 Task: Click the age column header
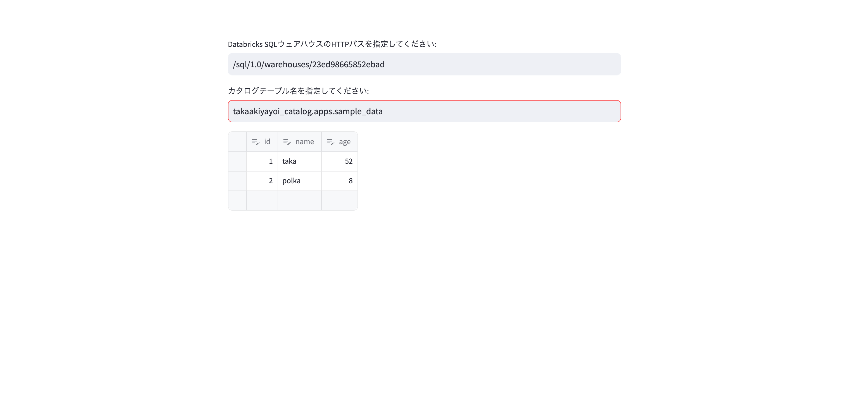(x=340, y=142)
